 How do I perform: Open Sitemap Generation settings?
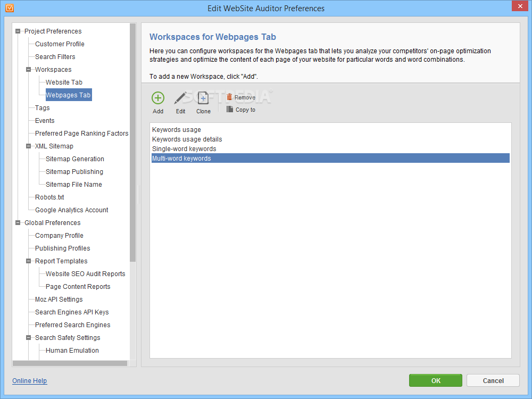(x=75, y=159)
